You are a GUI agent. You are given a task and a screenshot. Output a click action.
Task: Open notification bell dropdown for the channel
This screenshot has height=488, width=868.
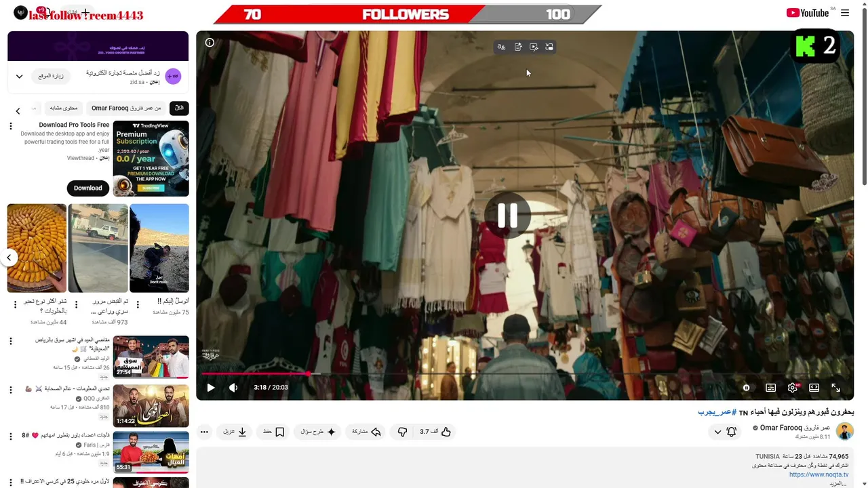[x=725, y=432]
